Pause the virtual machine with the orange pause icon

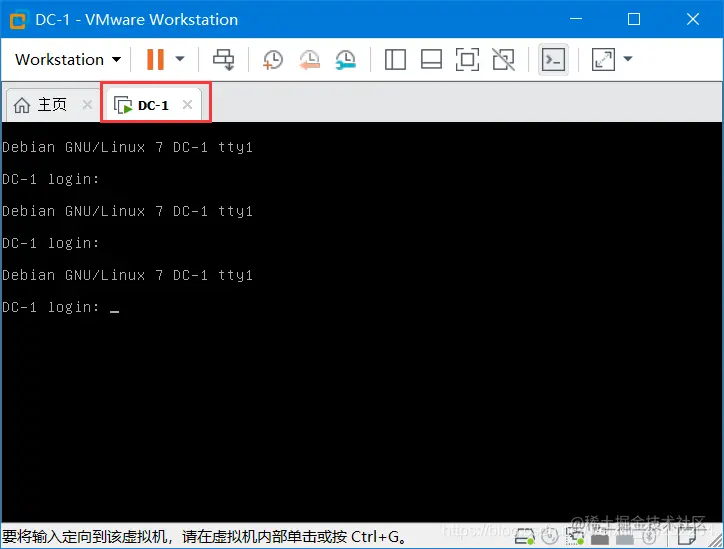click(155, 60)
